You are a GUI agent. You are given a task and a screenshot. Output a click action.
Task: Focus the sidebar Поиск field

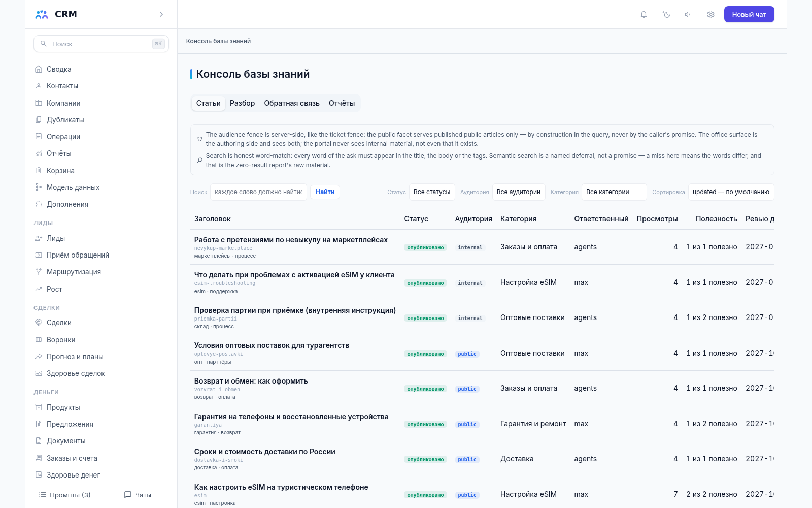coord(101,44)
